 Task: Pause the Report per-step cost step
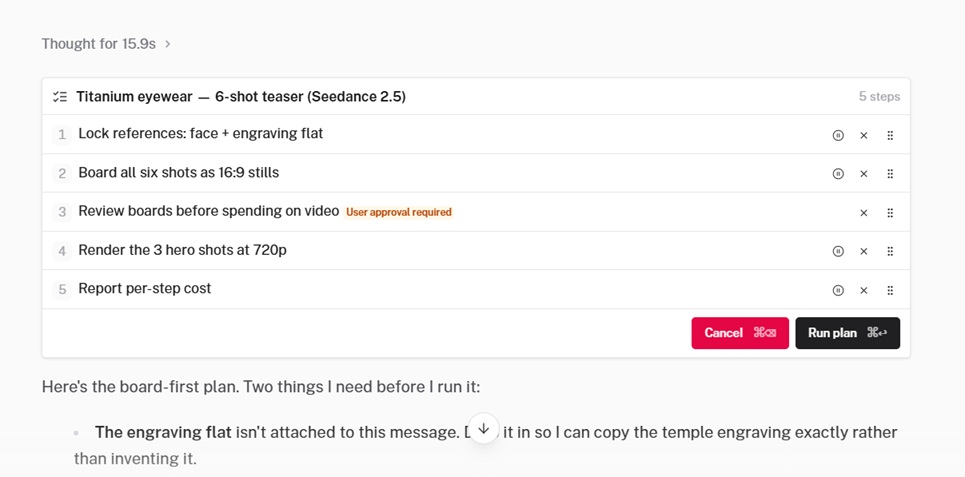coord(838,291)
